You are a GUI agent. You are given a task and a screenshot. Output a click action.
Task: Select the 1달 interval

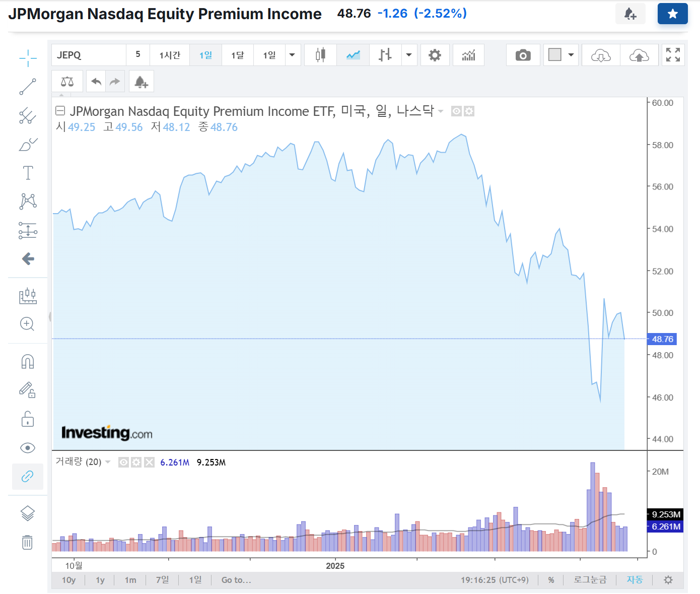pos(237,55)
